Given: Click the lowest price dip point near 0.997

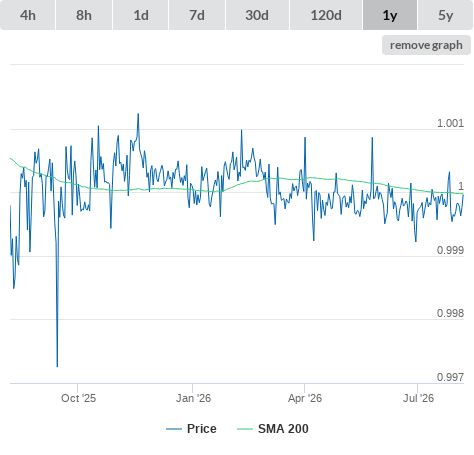Looking at the screenshot, I should click(57, 366).
